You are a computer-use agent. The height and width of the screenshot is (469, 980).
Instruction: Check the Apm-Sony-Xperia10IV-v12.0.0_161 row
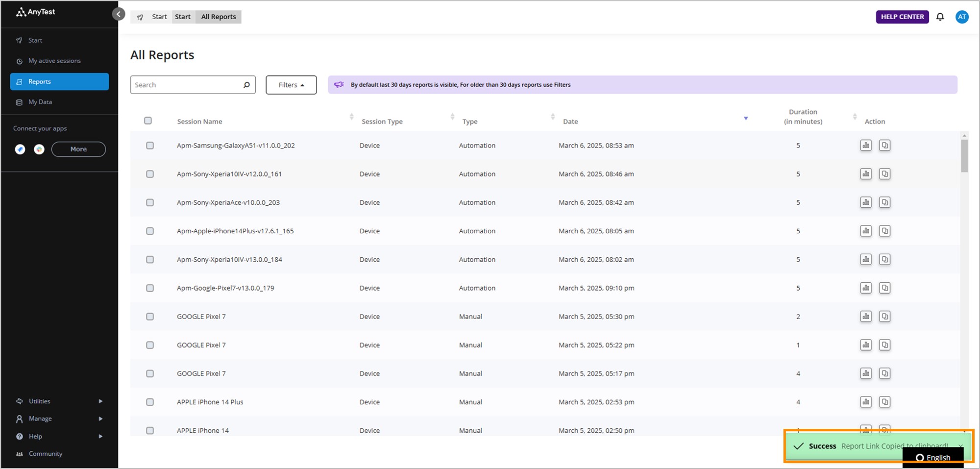pos(150,174)
